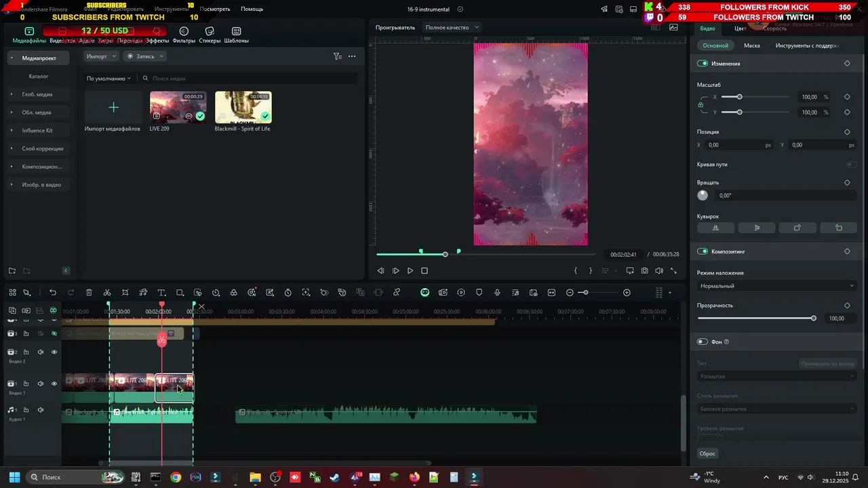The width and height of the screenshot is (868, 488).
Task: Mute the Видео 1 track speaker
Action: (x=41, y=384)
